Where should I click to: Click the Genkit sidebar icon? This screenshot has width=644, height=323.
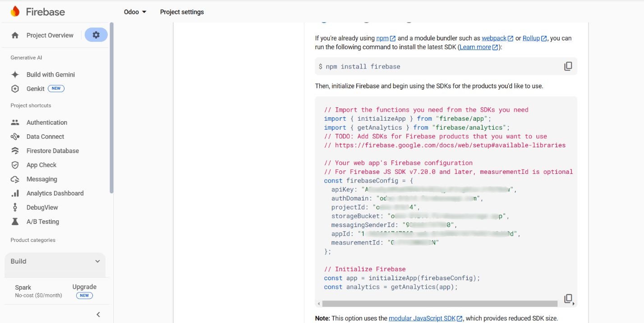pos(15,89)
